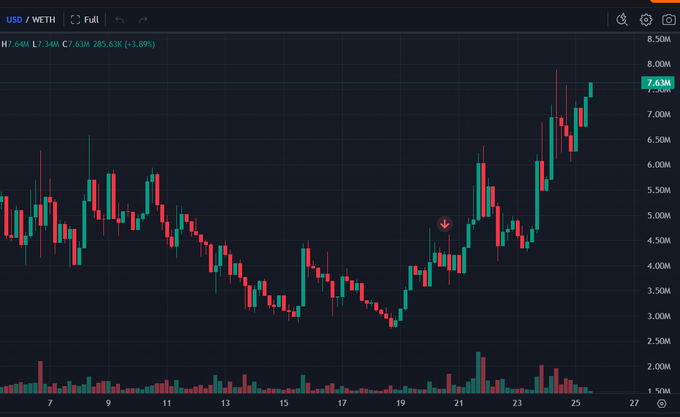Viewport: 680px width, 417px height.
Task: Click the 4.00M price axis label
Action: [x=659, y=266]
